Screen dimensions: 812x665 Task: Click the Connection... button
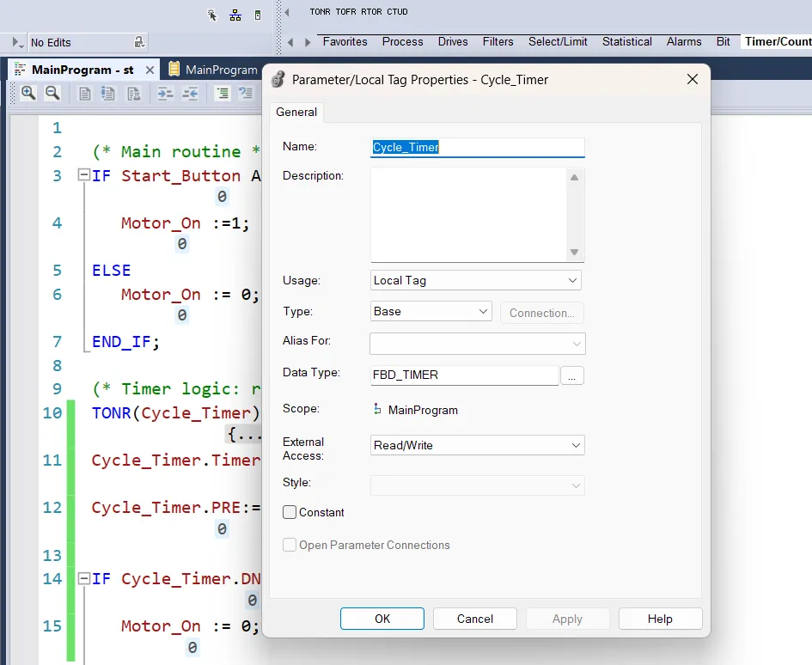tap(541, 313)
